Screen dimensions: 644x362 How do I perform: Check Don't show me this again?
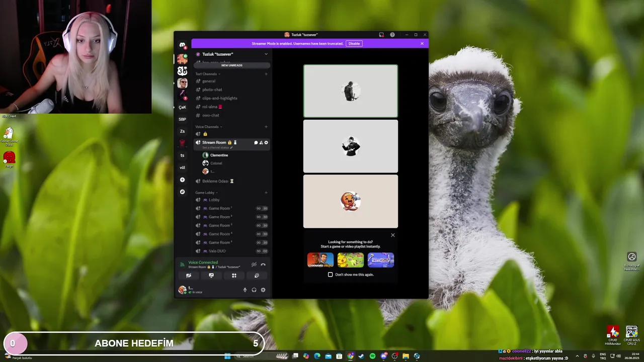point(330,275)
